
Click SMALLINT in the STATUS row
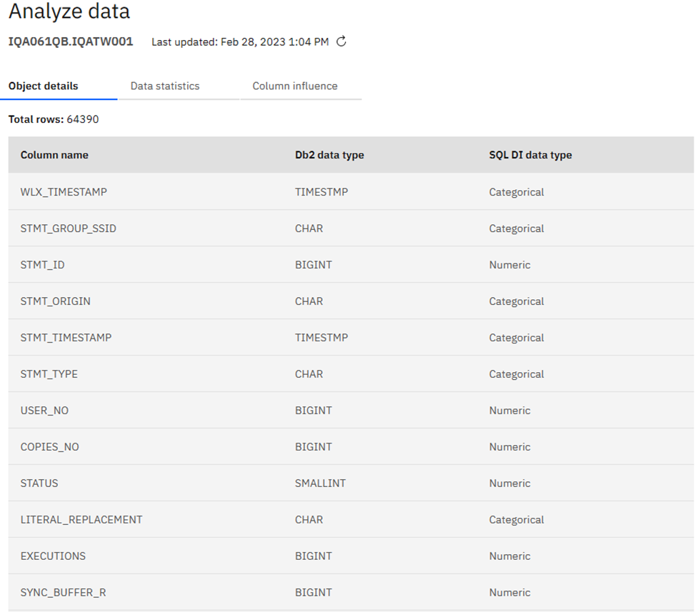click(x=320, y=483)
